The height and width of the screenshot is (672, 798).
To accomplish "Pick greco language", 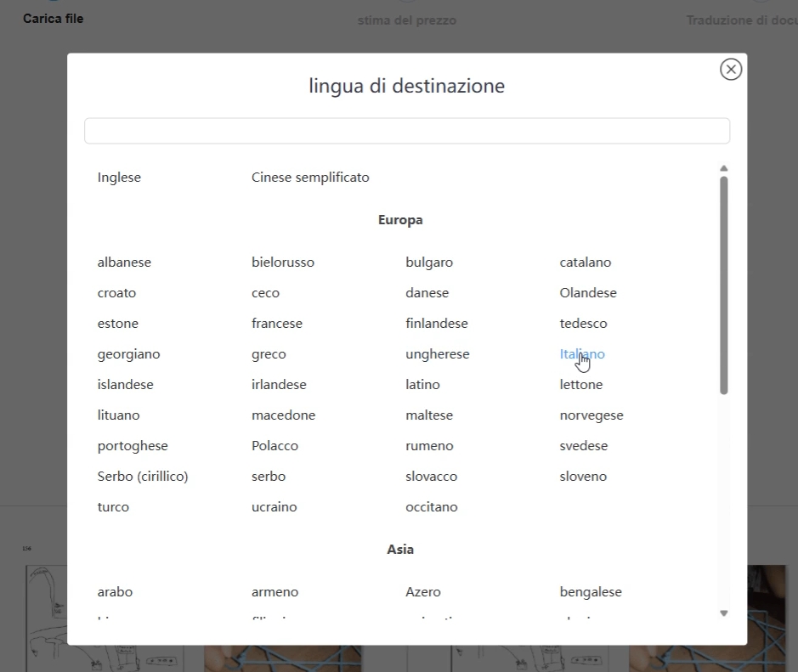I will (269, 354).
